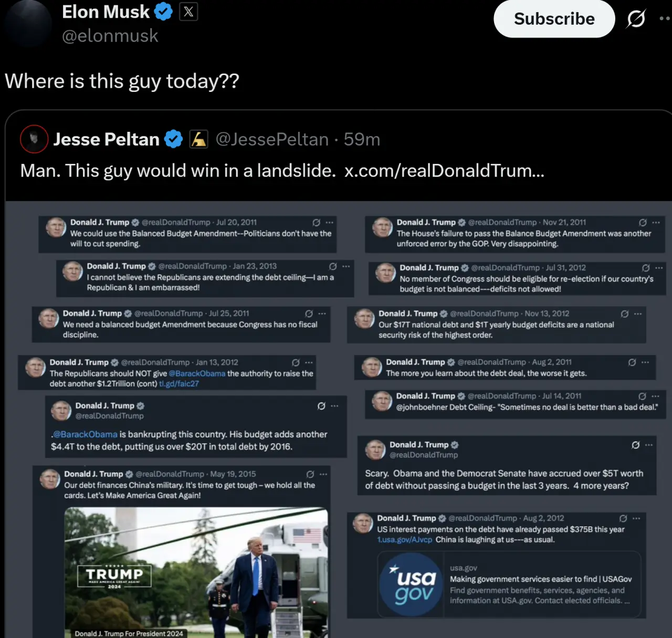Open the @elonmusk handle link

110,36
